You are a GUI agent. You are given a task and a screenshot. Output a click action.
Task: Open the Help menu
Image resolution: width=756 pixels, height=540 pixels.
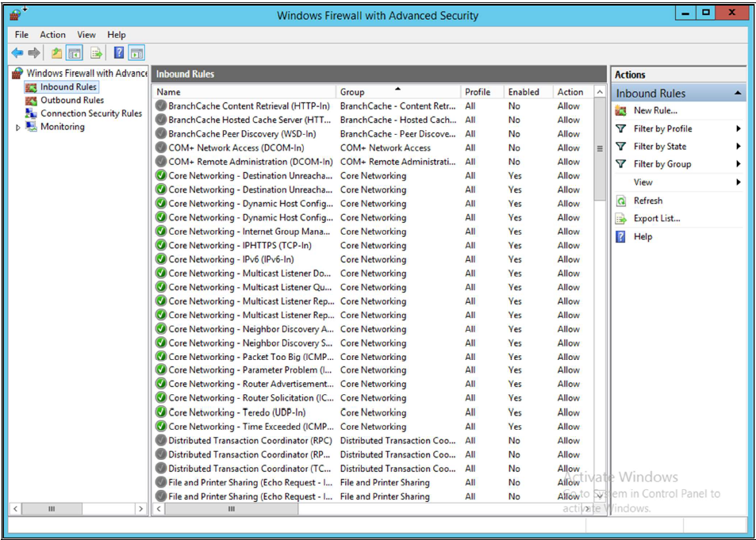[116, 35]
